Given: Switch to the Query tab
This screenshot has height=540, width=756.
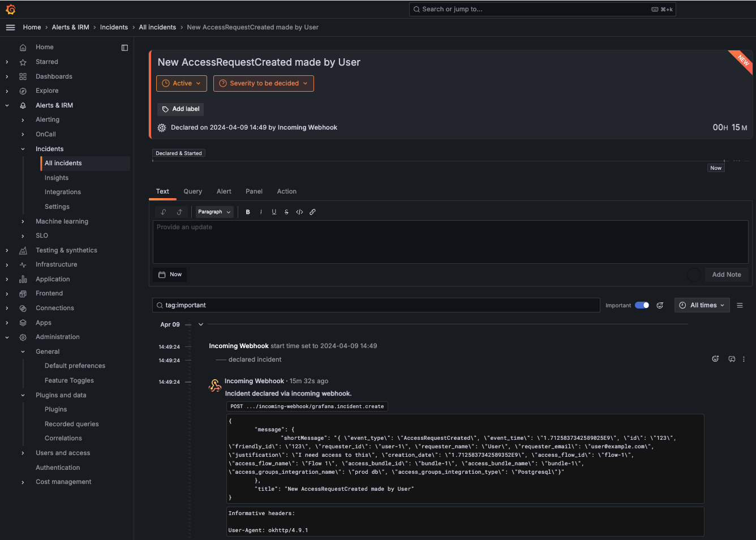Looking at the screenshot, I should pyautogui.click(x=192, y=191).
